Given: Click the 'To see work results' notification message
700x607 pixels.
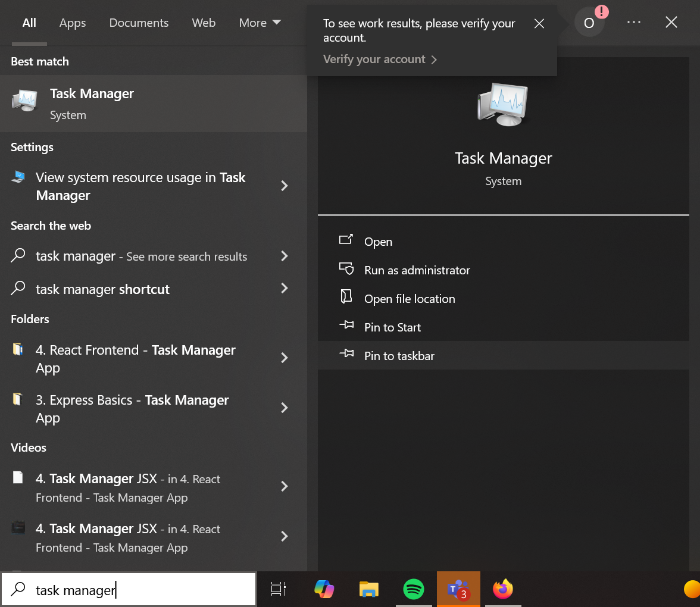Looking at the screenshot, I should click(419, 30).
